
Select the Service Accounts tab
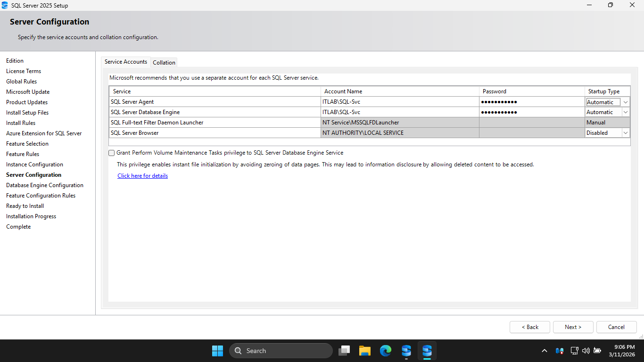click(126, 62)
